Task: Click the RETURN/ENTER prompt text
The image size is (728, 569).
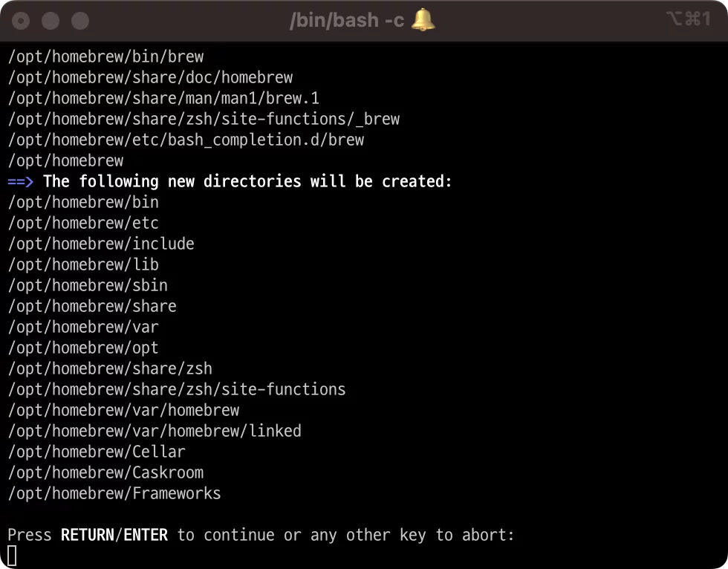Action: click(x=115, y=534)
